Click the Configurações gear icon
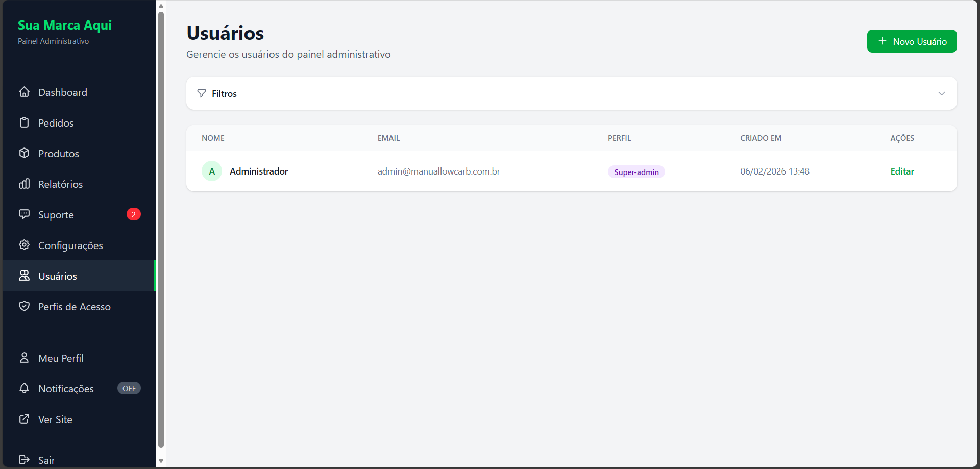Screen dimensions: 980x469 (24, 245)
